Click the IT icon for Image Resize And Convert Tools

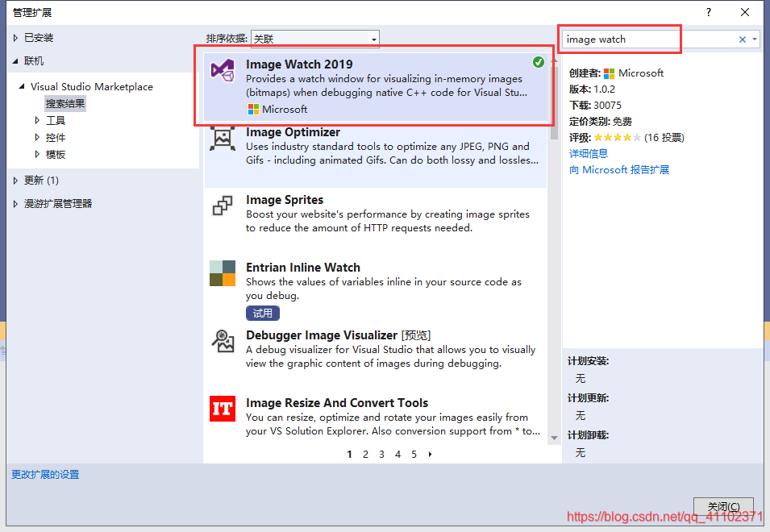[x=222, y=409]
